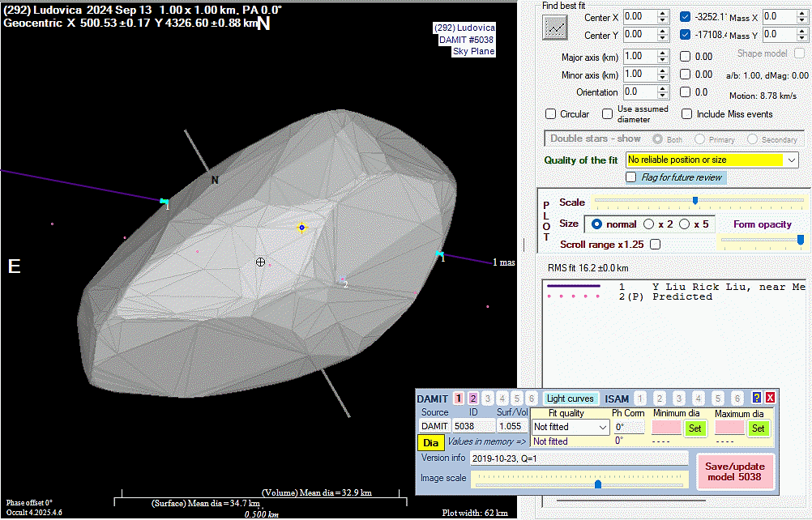Screen dimensions: 812x520
Task: Enable the Circular checkbox
Action: point(551,114)
